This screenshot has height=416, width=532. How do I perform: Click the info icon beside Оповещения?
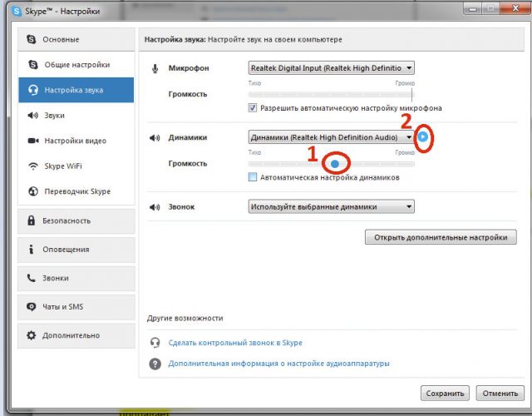click(32, 250)
